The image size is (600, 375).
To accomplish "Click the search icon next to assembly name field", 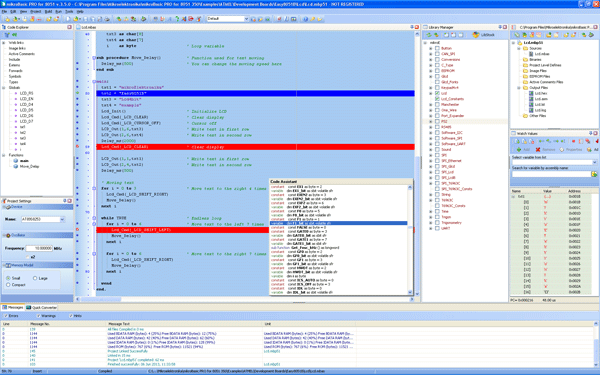I will point(594,174).
